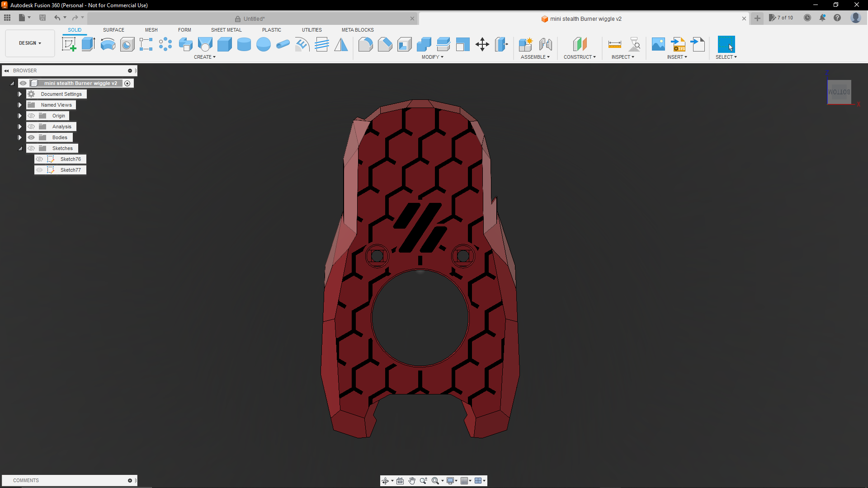Switch to the MESH tab
Image resolution: width=868 pixels, height=488 pixels.
[x=151, y=30]
